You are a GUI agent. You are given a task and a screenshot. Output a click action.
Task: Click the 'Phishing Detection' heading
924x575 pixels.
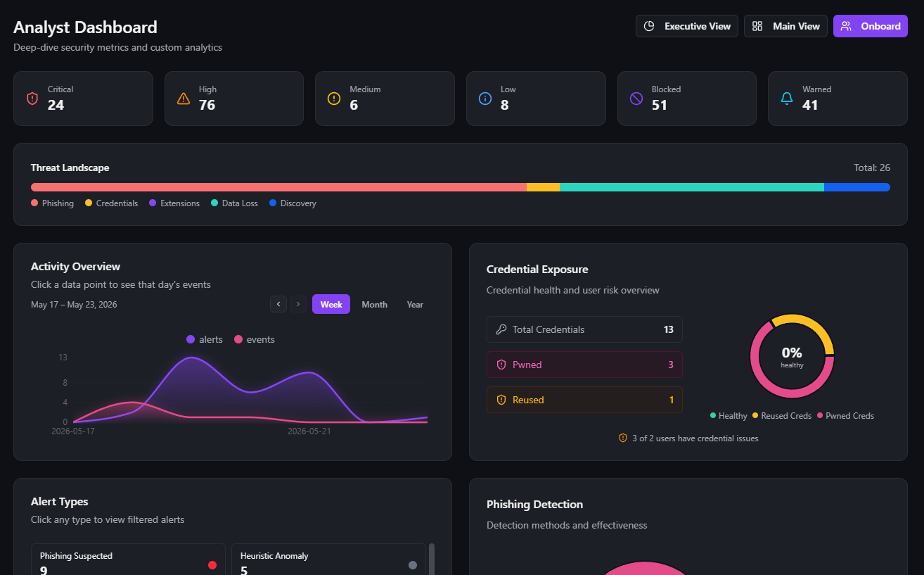click(x=534, y=504)
